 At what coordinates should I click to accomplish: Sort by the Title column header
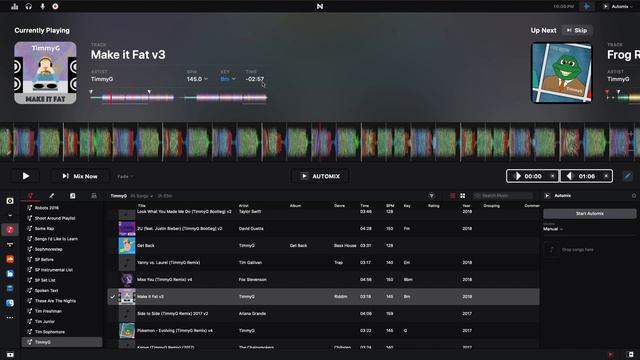[142, 206]
